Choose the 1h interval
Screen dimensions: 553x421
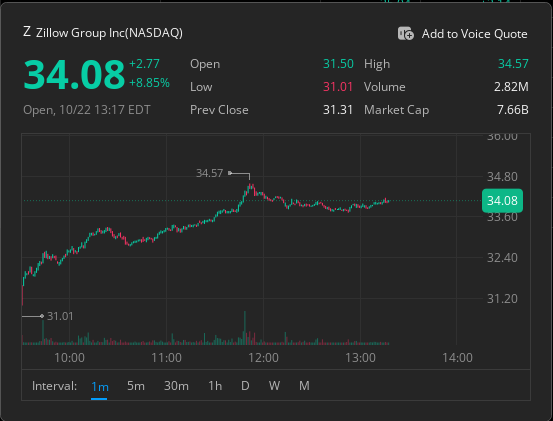215,386
